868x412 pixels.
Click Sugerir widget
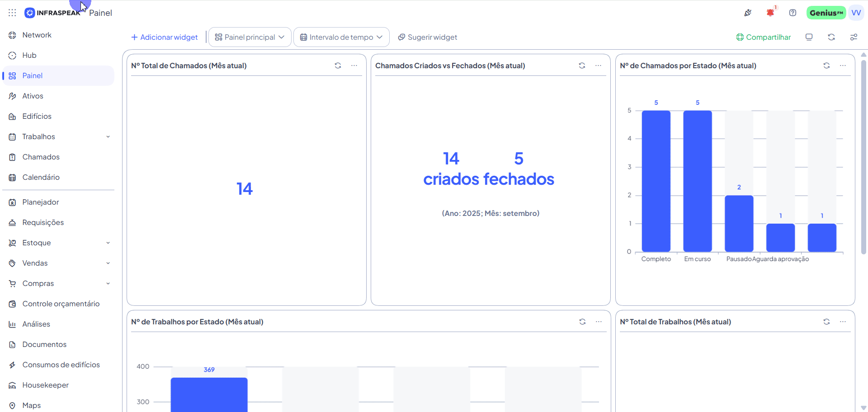428,37
